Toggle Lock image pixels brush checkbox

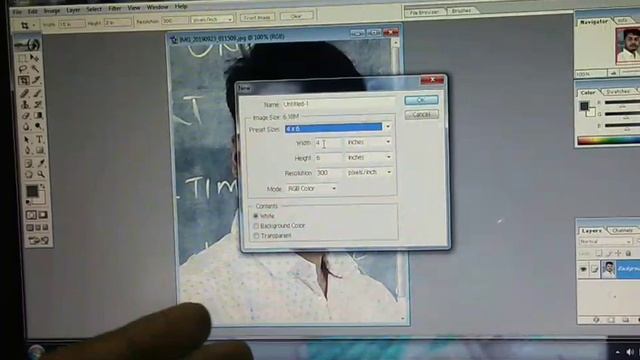609,253
